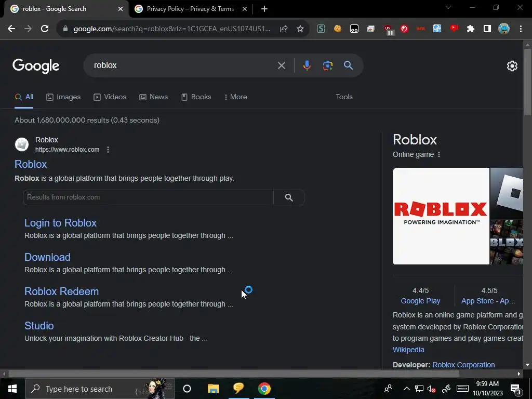
Task: Focus the Results from roblox.com field
Action: (x=148, y=197)
